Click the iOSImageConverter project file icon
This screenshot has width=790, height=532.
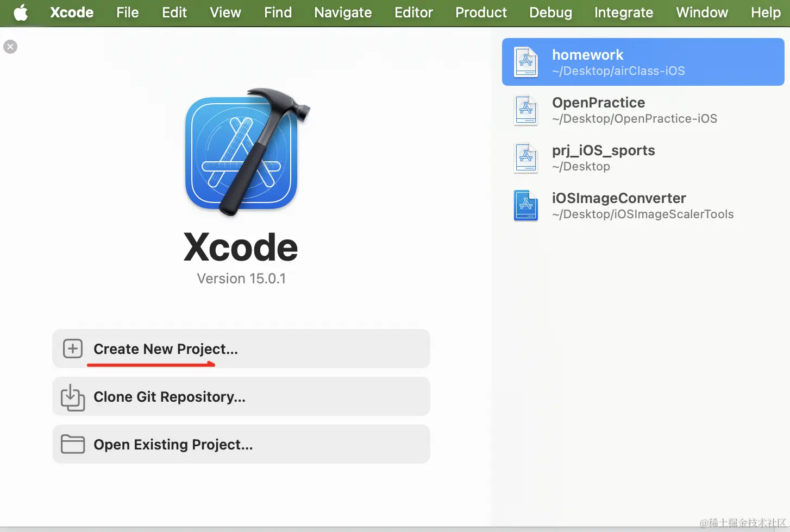pyautogui.click(x=526, y=206)
